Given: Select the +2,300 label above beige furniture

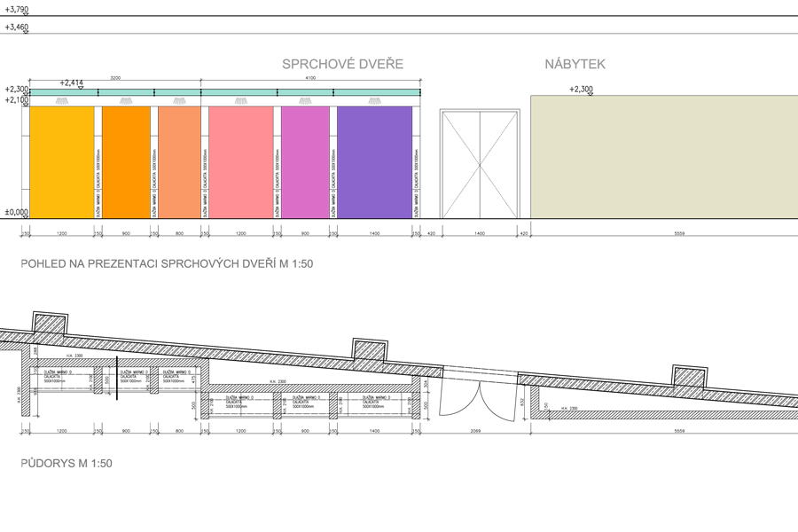Looking at the screenshot, I should [x=581, y=89].
